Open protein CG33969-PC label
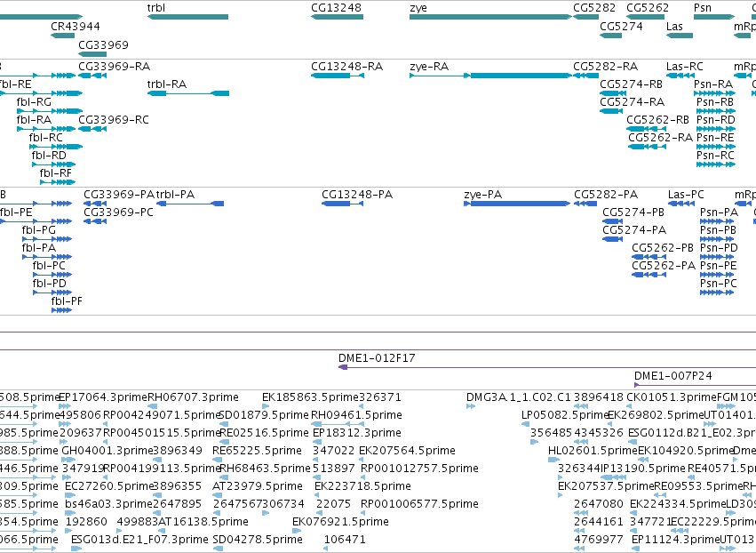 pos(118,212)
